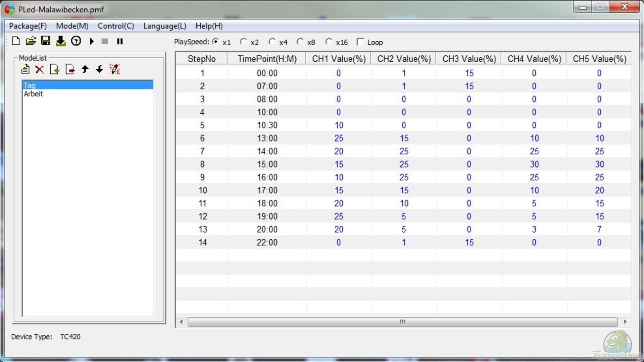
Task: Start preview with the play button
Action: tap(92, 41)
